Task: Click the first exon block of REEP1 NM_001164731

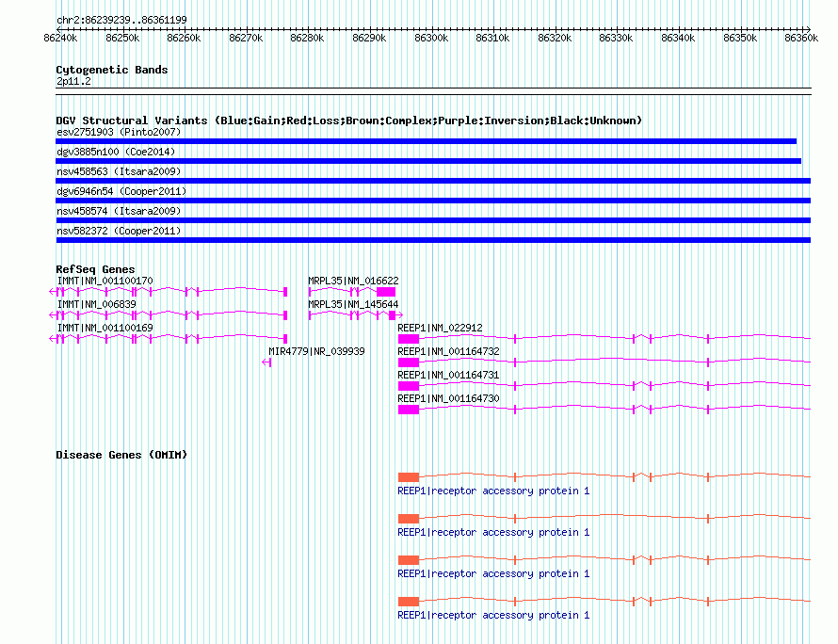Action: pos(409,386)
